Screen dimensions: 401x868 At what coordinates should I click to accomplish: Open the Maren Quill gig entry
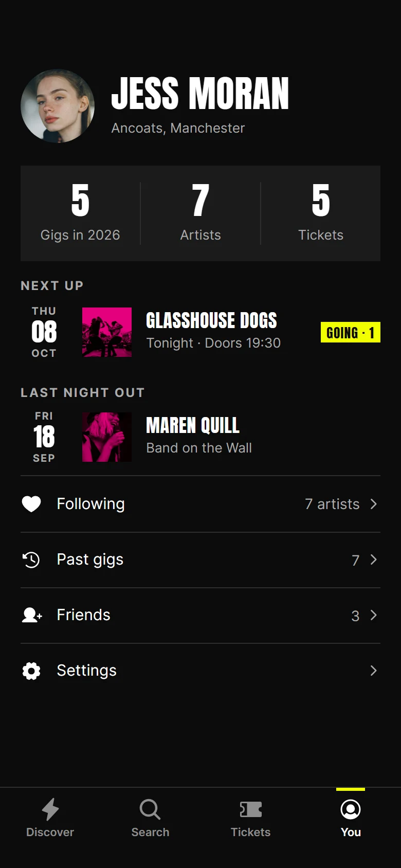pyautogui.click(x=200, y=437)
